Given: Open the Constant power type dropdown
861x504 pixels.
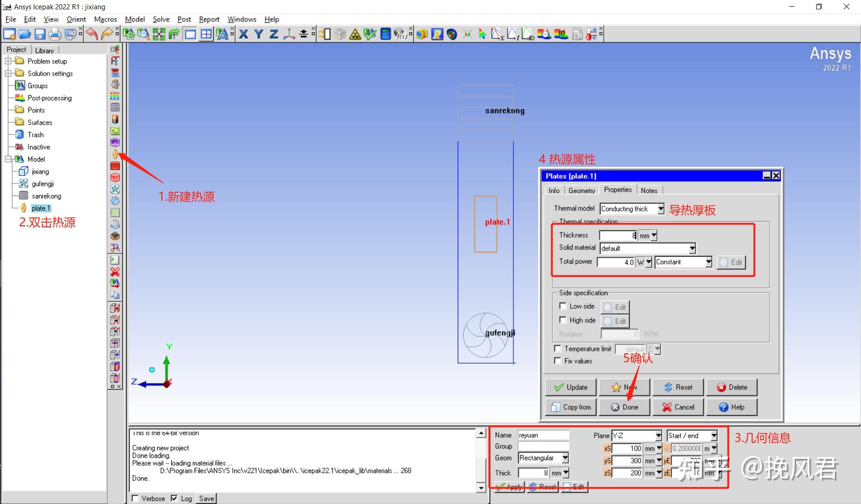Looking at the screenshot, I should [x=709, y=262].
